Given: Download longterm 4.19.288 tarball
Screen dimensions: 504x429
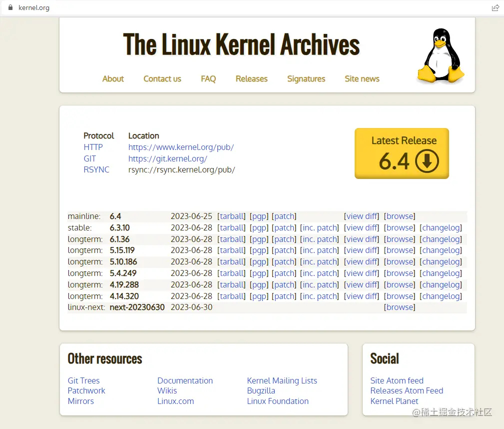Looking at the screenshot, I should pos(231,285).
